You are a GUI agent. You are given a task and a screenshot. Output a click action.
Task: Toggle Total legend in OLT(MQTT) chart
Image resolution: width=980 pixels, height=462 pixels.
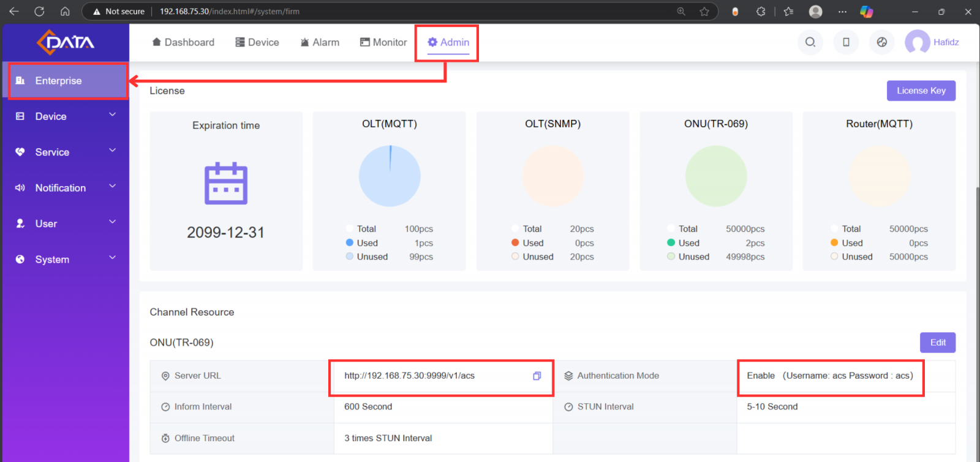tap(361, 229)
